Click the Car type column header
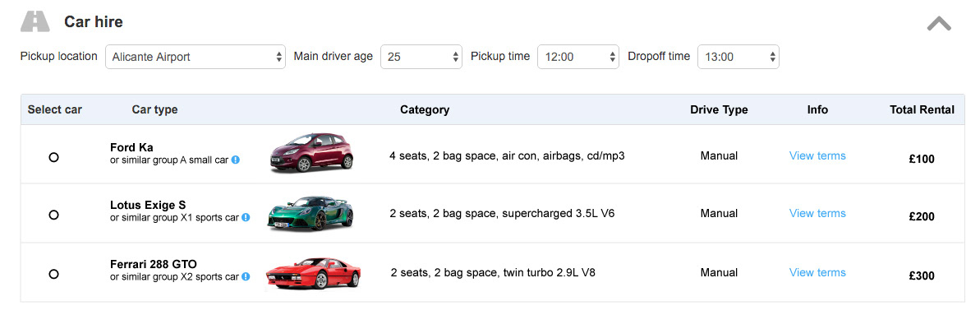 point(155,110)
